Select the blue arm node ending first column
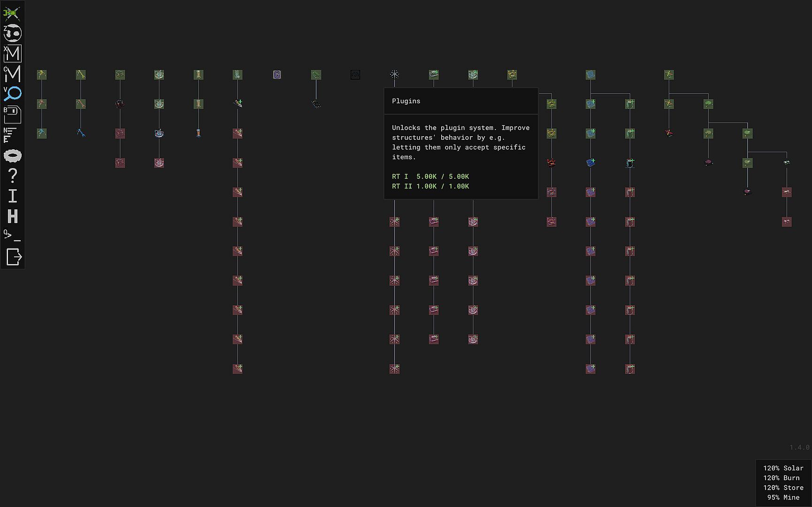 [x=42, y=133]
